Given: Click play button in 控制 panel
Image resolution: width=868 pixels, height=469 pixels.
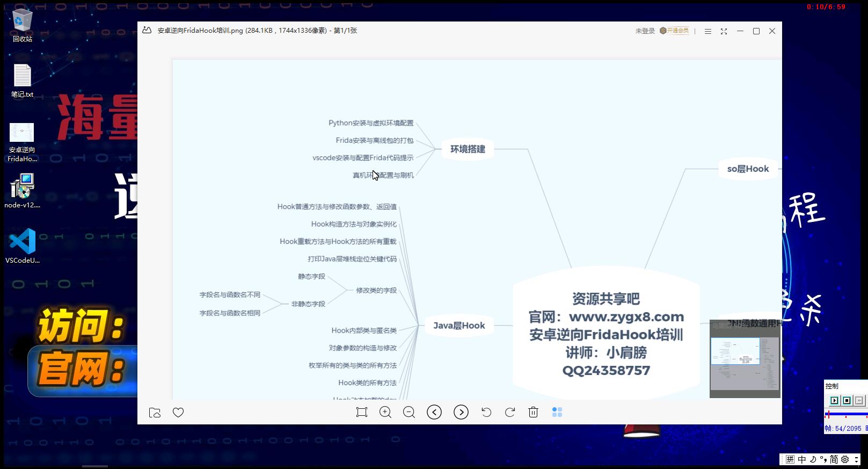Looking at the screenshot, I should pos(834,400).
